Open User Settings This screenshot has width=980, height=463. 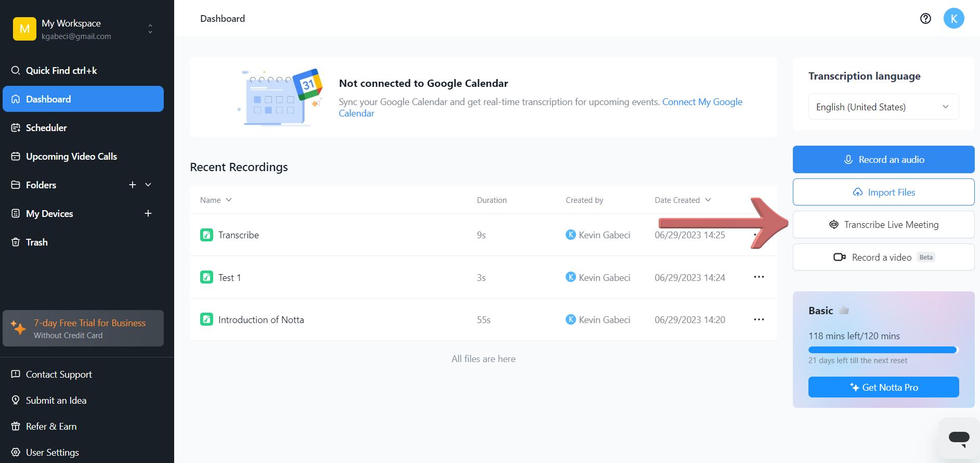click(x=53, y=453)
